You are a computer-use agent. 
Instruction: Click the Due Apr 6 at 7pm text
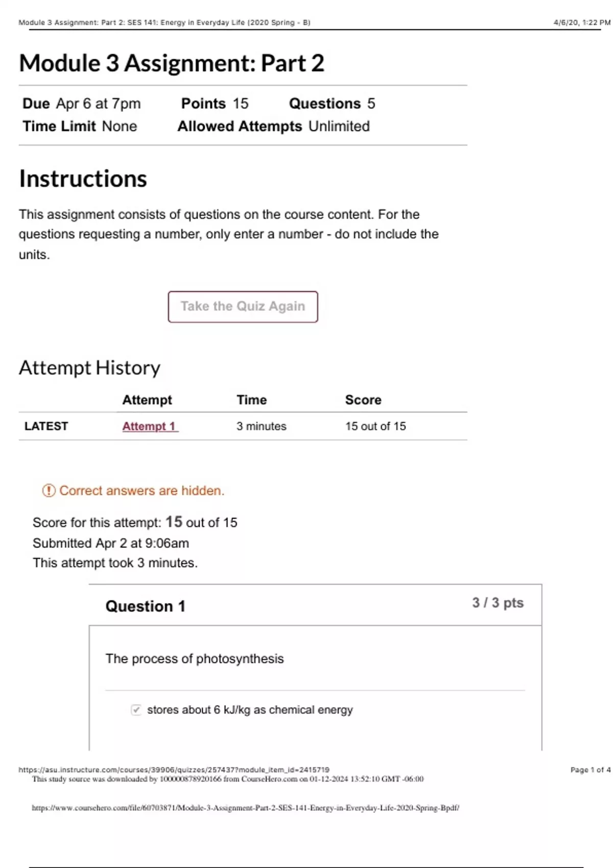point(82,104)
